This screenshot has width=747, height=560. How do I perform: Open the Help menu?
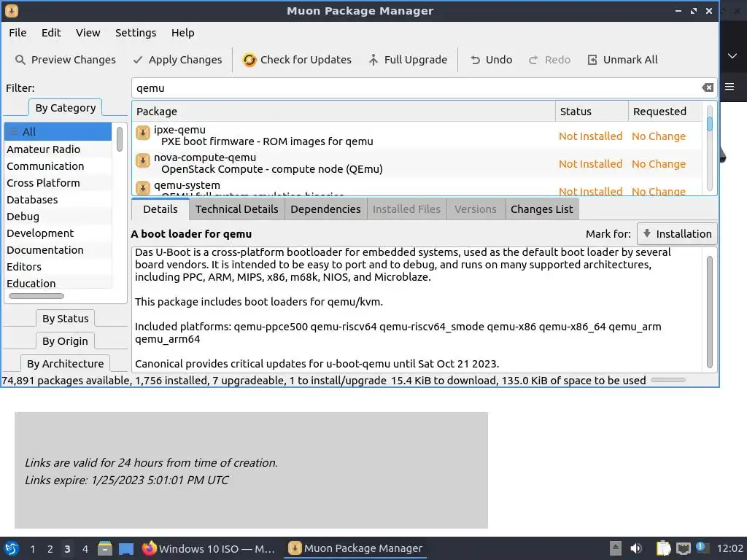tap(183, 33)
